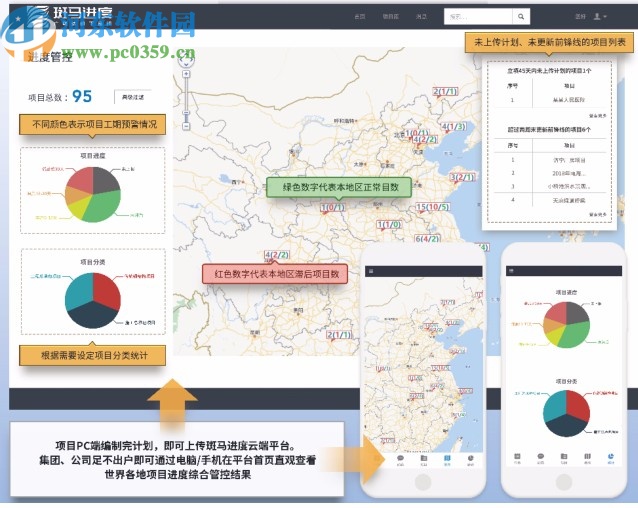Screen dimensions: 638x508
Task: Select the 1(1/0) map marker
Action: 389,225
